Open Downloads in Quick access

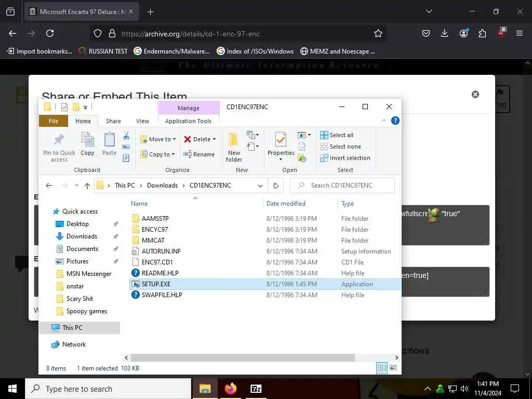coord(82,236)
